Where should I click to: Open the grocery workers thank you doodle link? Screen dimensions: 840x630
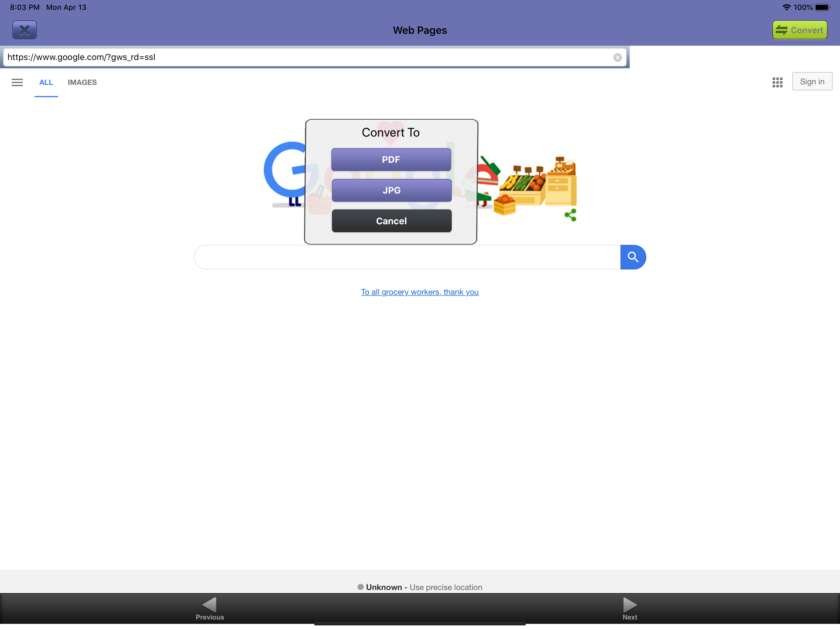pyautogui.click(x=419, y=292)
